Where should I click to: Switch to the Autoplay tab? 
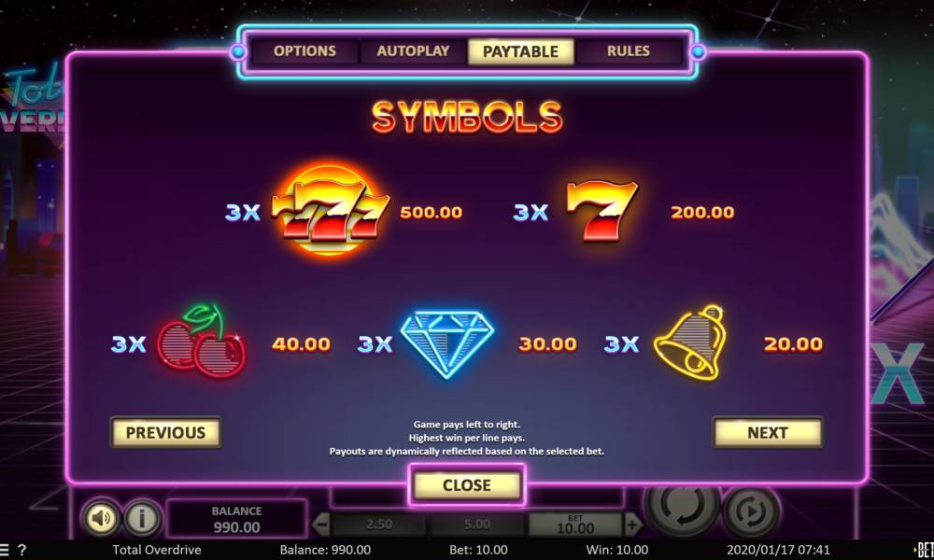coord(413,51)
